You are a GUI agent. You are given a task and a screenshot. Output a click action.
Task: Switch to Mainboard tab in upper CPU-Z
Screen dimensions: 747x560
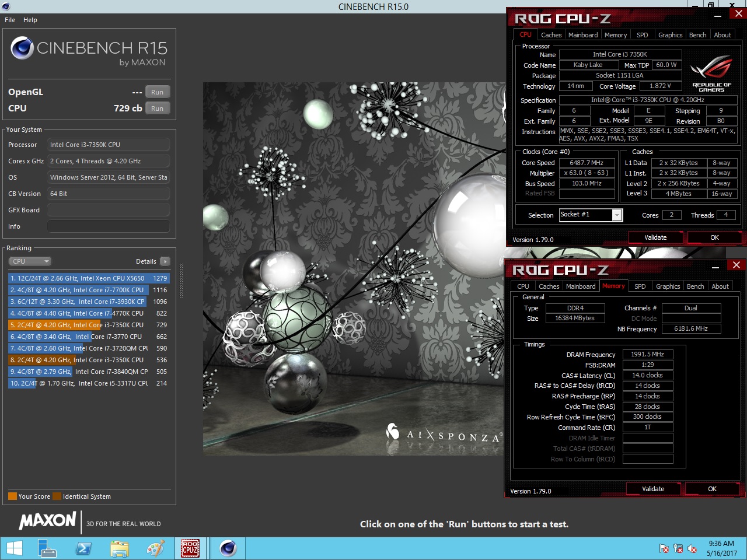click(583, 35)
